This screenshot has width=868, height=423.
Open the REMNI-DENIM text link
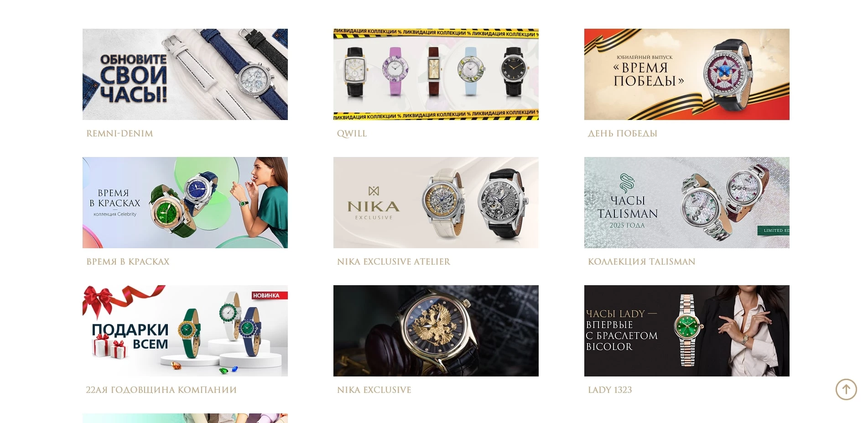tap(120, 133)
